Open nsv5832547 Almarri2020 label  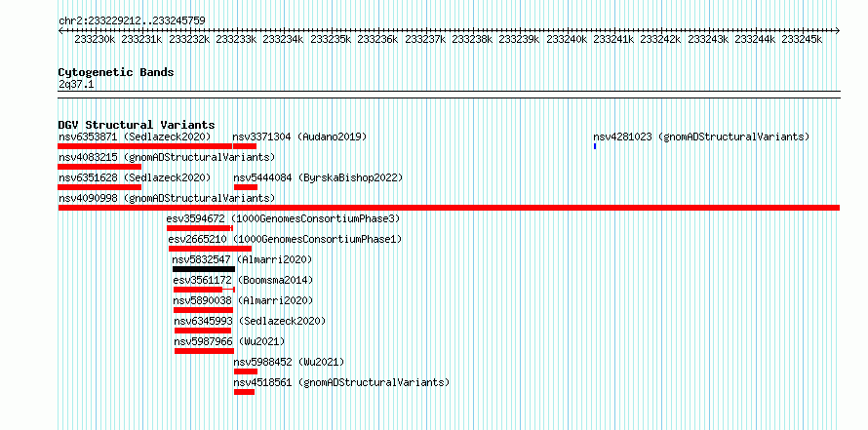tap(243, 259)
